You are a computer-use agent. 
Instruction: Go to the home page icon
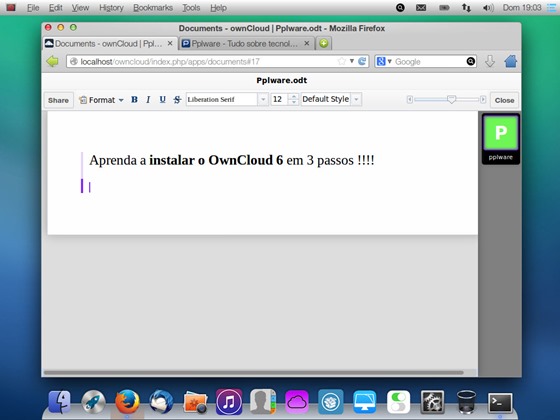pyautogui.click(x=511, y=61)
